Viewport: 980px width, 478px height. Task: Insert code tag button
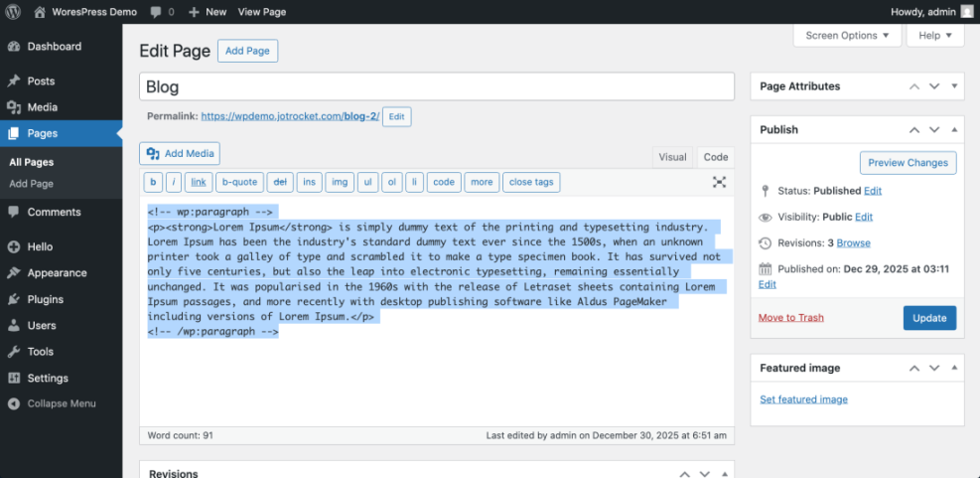click(444, 182)
